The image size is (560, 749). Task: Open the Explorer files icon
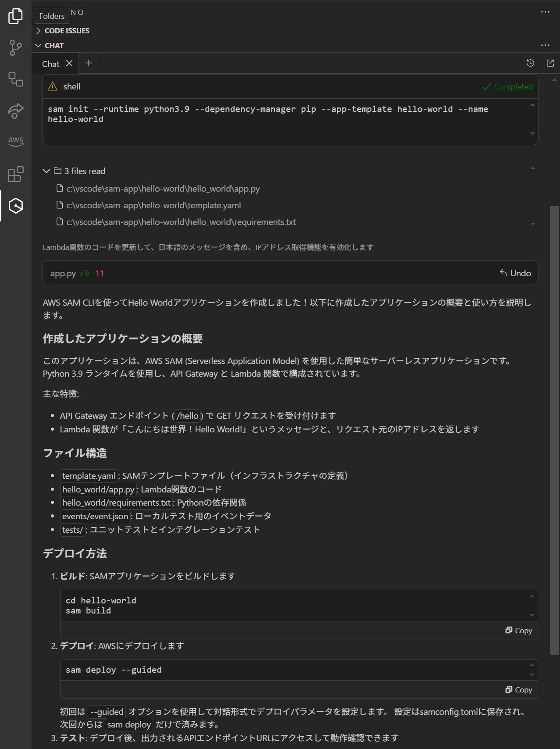point(15,16)
